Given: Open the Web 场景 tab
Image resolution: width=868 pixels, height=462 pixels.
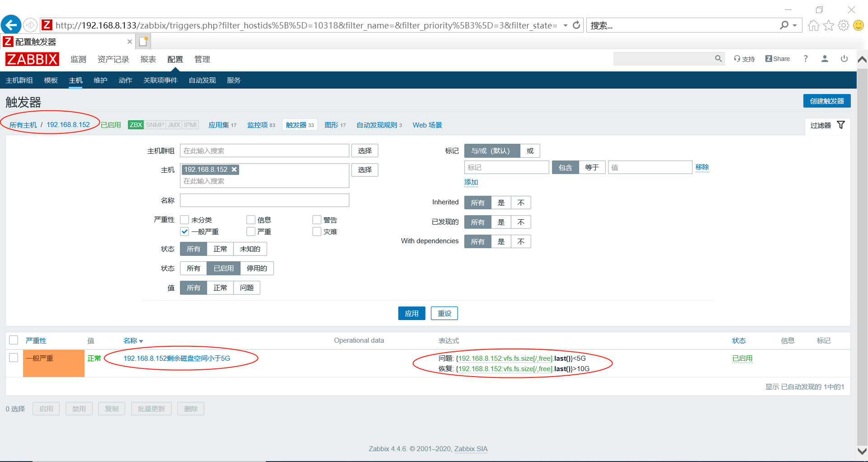Looking at the screenshot, I should point(427,125).
